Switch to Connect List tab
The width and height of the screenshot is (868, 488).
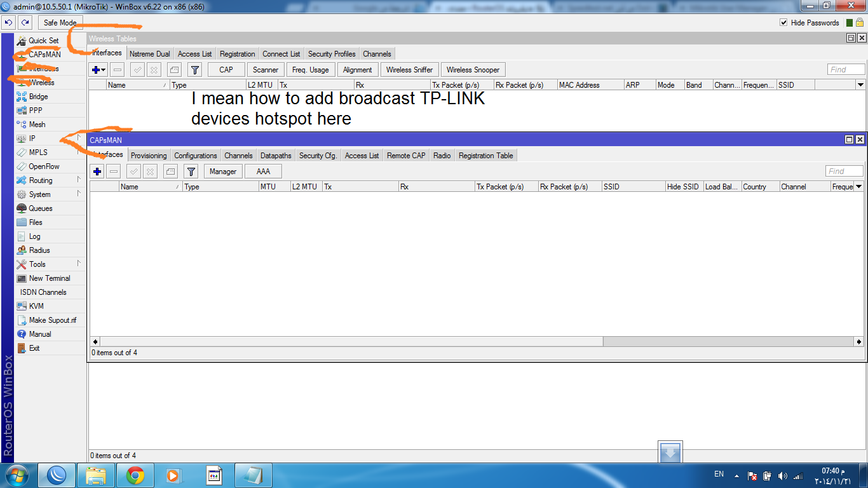(281, 54)
